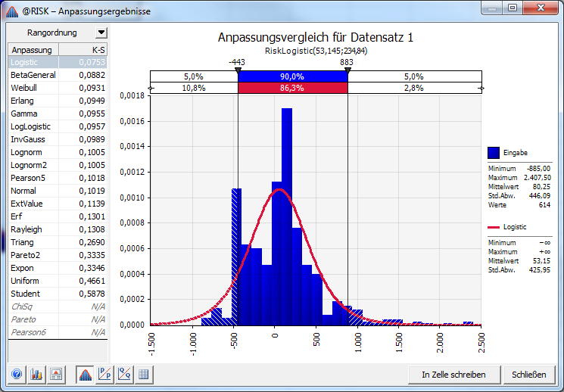Click the blue Eingabe legend swatch
The image size is (564, 392).
pyautogui.click(x=494, y=153)
